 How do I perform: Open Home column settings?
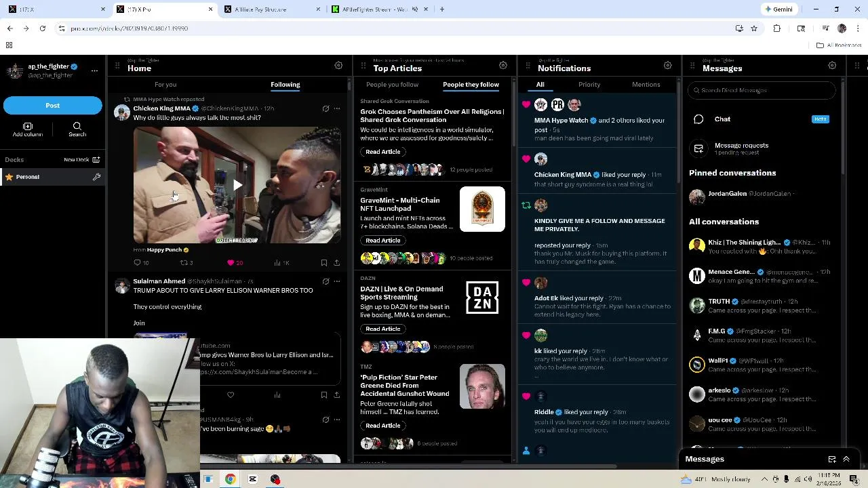[x=338, y=65]
